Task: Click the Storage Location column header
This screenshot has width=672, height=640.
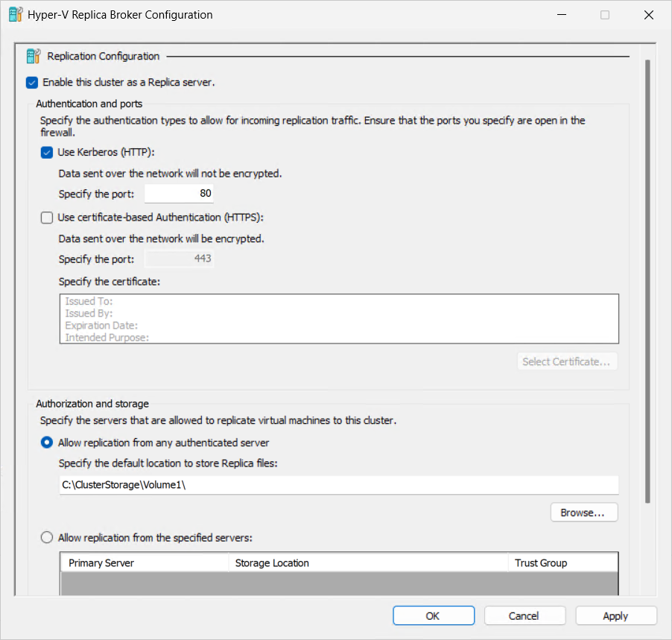Action: point(369,563)
